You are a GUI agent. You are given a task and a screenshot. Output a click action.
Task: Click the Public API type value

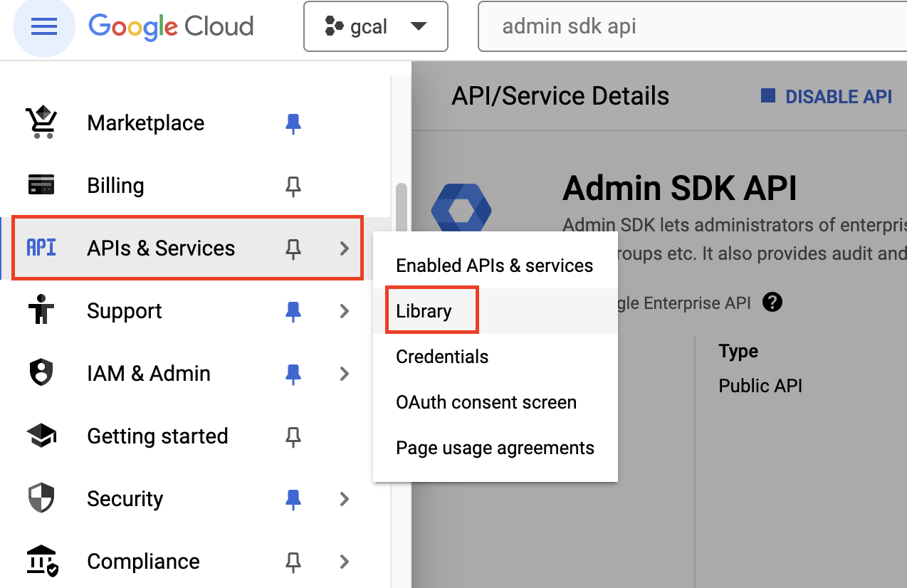coord(760,386)
